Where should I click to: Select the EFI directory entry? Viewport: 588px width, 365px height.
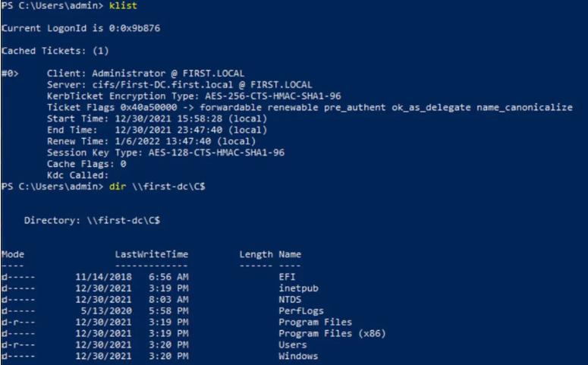[287, 277]
